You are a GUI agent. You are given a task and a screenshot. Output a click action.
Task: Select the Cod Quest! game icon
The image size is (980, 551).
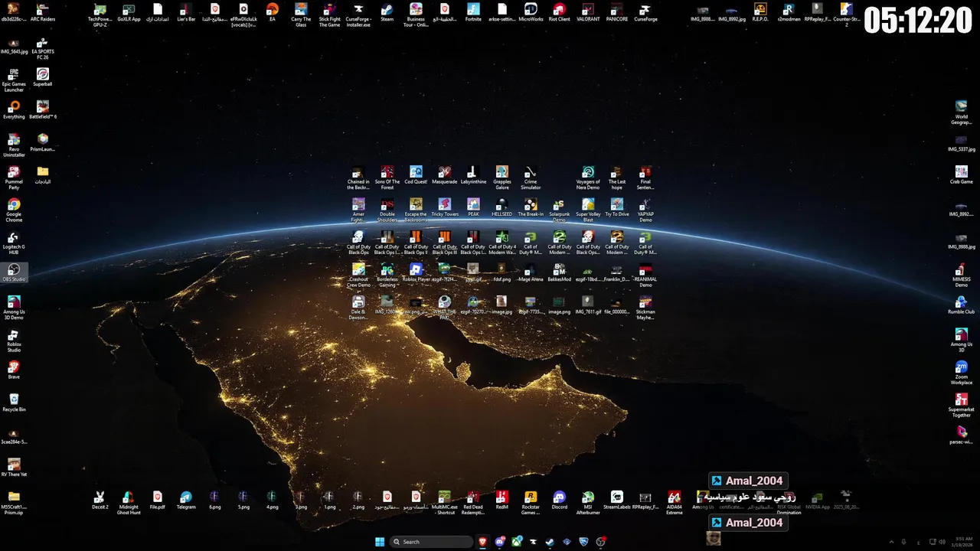pyautogui.click(x=416, y=175)
